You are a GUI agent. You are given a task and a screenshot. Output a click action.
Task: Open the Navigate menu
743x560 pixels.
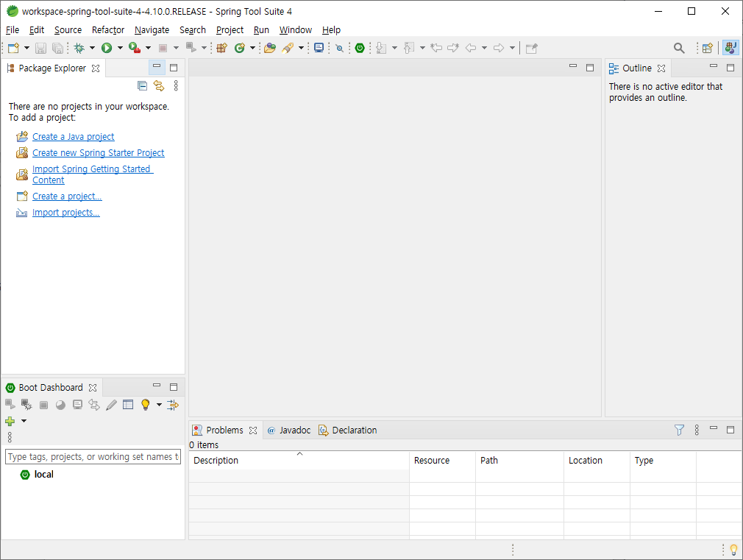pos(152,30)
